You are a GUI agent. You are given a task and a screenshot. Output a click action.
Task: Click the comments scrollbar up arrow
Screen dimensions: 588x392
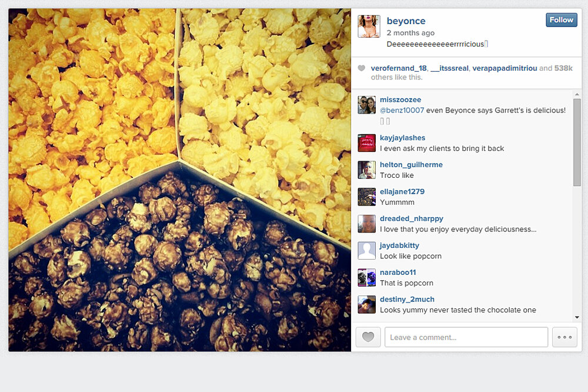click(577, 94)
